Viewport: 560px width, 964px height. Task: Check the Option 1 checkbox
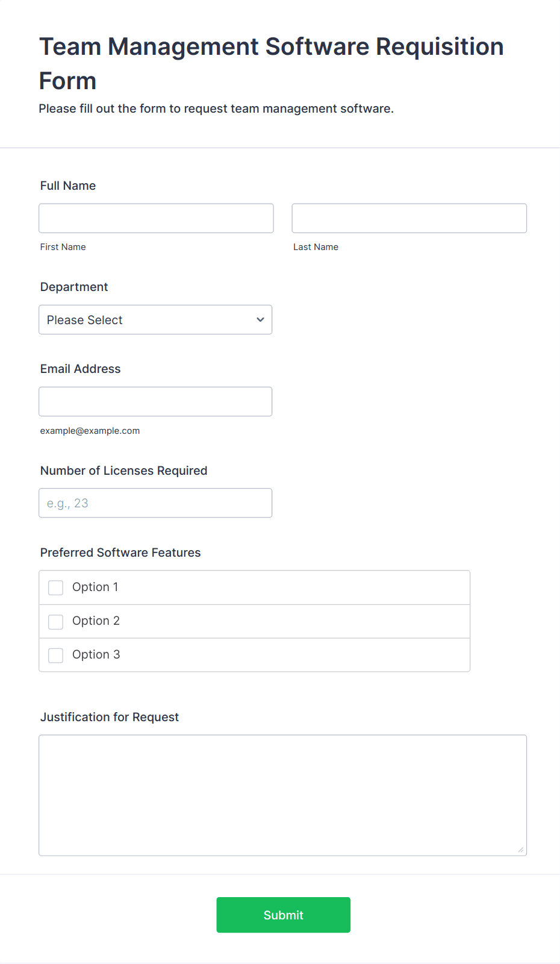click(56, 587)
